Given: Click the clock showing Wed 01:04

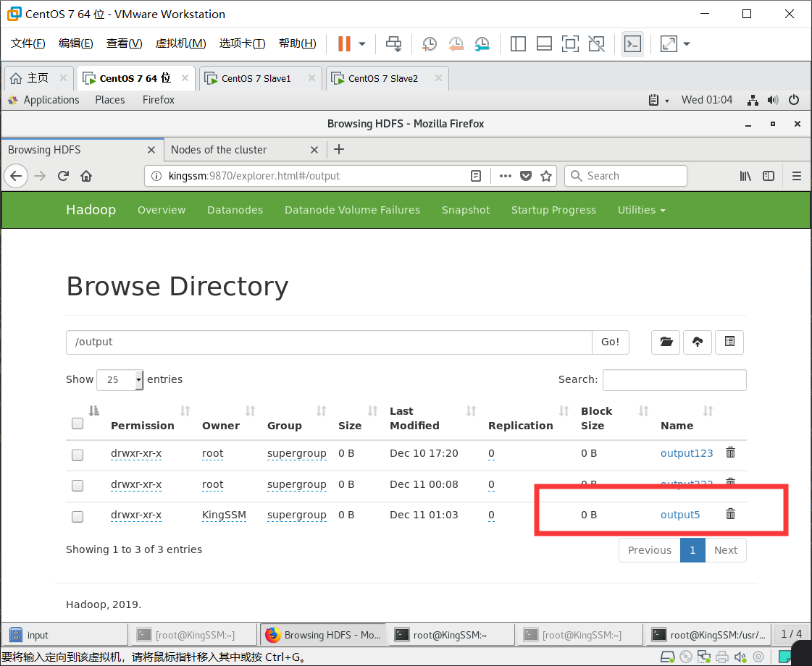Looking at the screenshot, I should tap(707, 100).
